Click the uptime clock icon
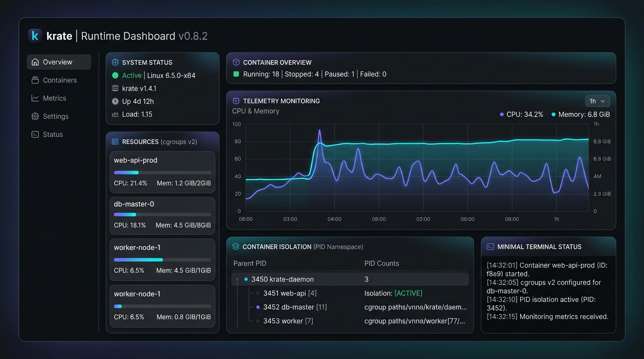 tap(115, 101)
